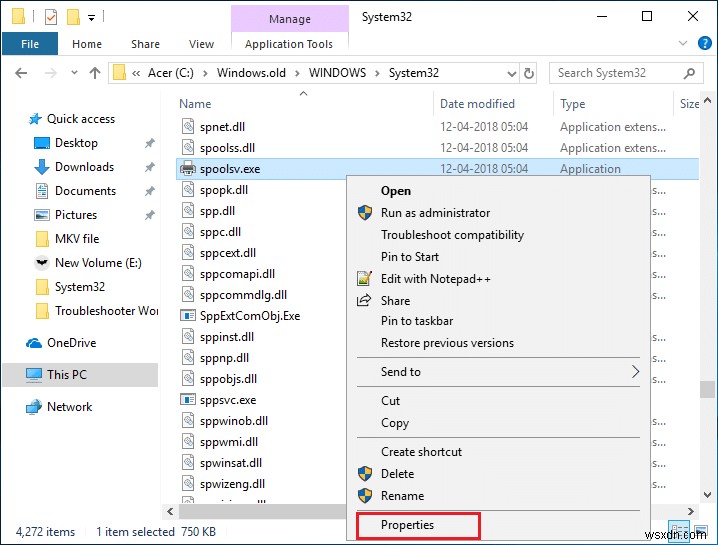Viewport: 718px width, 545px height.
Task: Open the View ribbon tab
Action: (201, 44)
